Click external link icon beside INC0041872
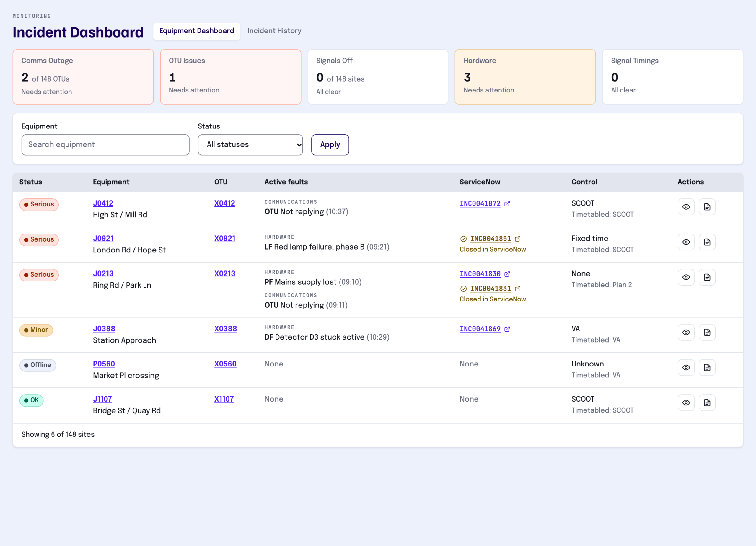Viewport: 756px width, 546px height. [507, 204]
